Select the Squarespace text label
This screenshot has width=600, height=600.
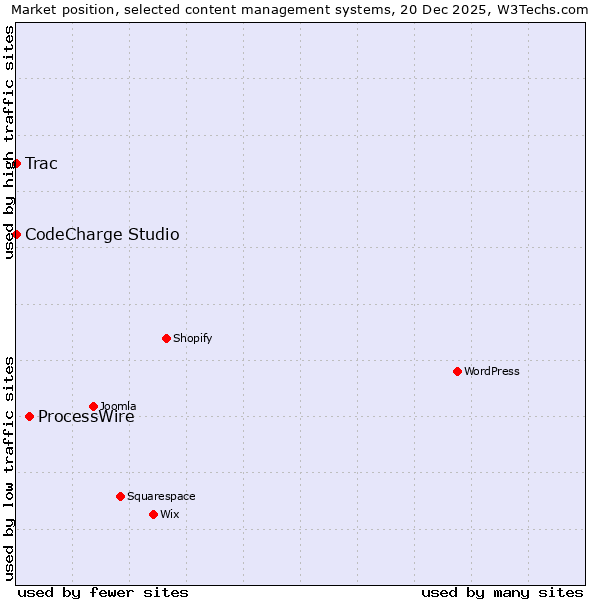point(161,497)
